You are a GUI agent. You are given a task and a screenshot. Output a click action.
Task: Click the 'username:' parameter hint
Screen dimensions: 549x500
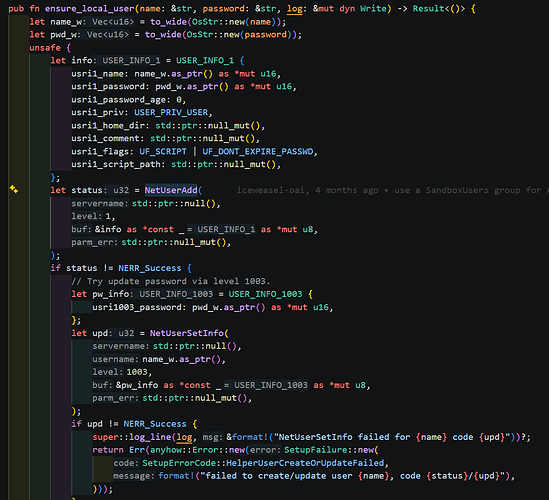(x=116, y=359)
